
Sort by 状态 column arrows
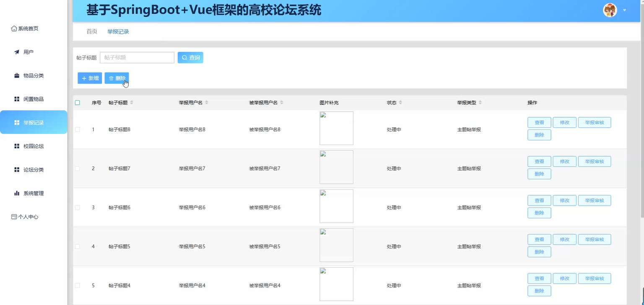(400, 103)
